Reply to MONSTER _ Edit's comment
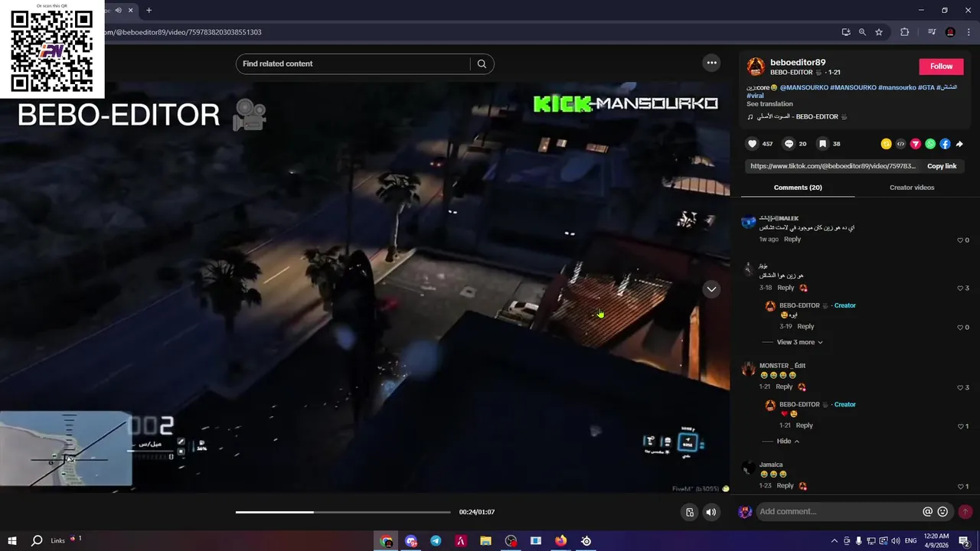Screen dimensions: 980x551 [x=784, y=387]
